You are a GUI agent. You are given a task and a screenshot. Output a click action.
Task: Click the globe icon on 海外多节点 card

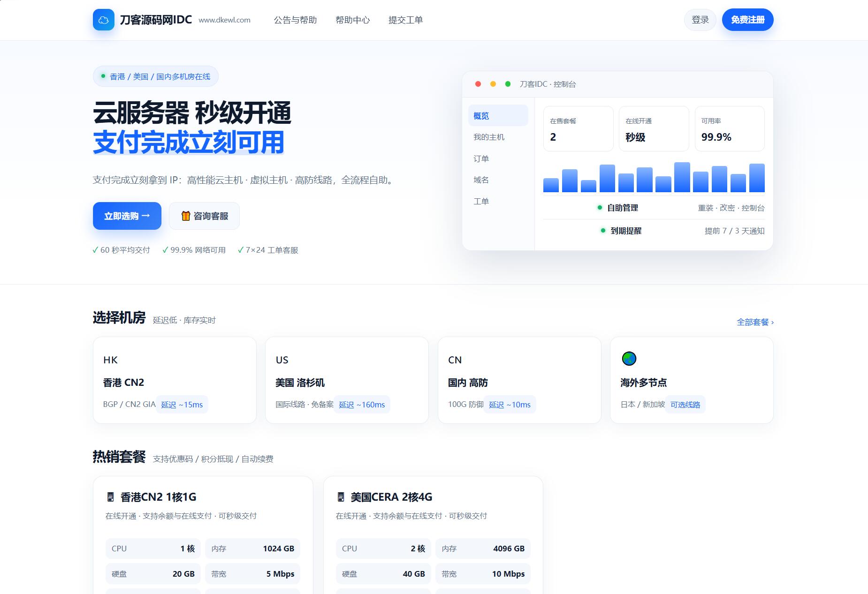[x=629, y=359]
